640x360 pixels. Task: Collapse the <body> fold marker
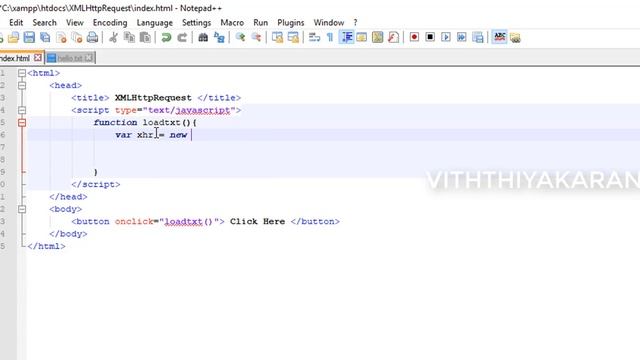click(22, 209)
